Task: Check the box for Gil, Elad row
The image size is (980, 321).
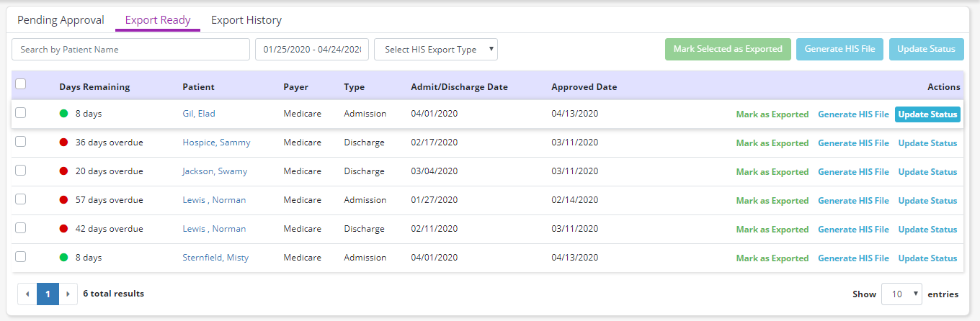Action: pos(21,113)
